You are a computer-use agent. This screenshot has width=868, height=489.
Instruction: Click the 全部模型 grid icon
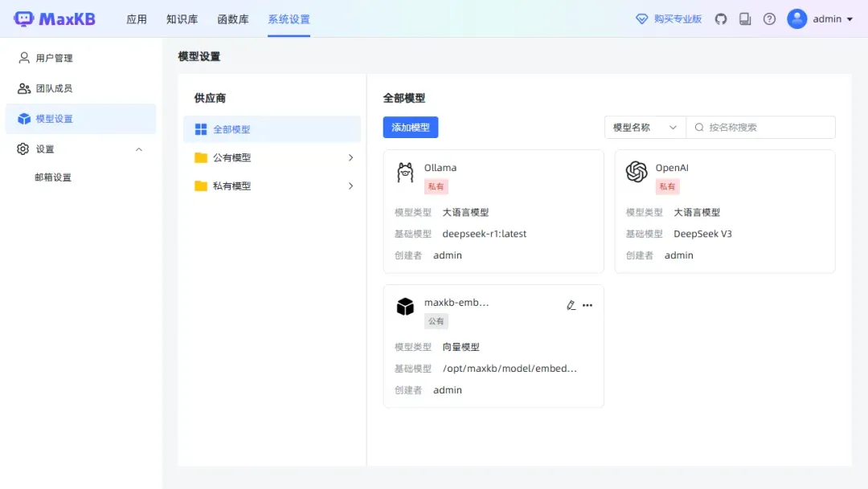201,129
